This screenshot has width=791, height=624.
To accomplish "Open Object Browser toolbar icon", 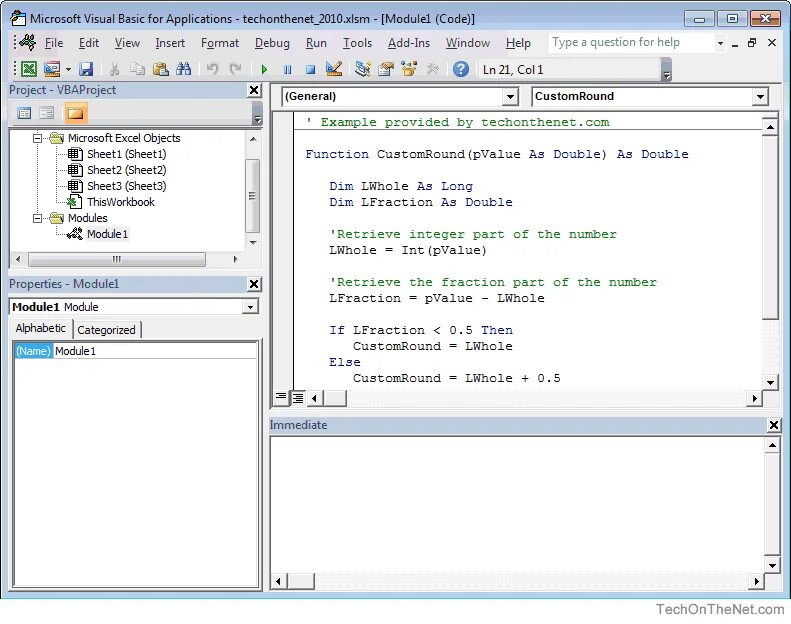I will coord(409,69).
